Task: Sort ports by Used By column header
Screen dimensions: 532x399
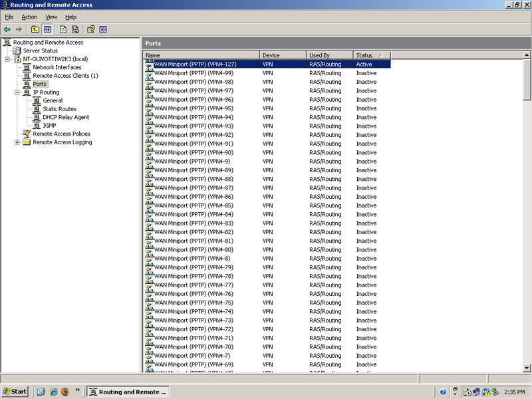Action: coord(330,55)
